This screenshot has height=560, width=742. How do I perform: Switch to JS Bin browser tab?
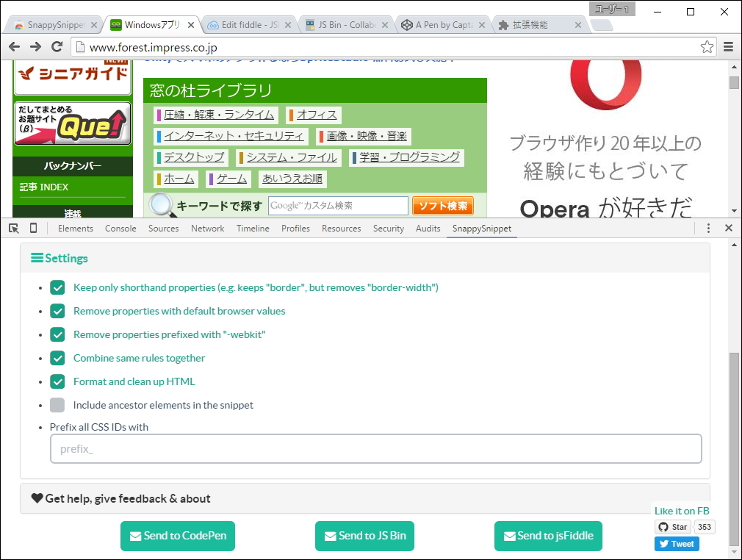coord(345,25)
